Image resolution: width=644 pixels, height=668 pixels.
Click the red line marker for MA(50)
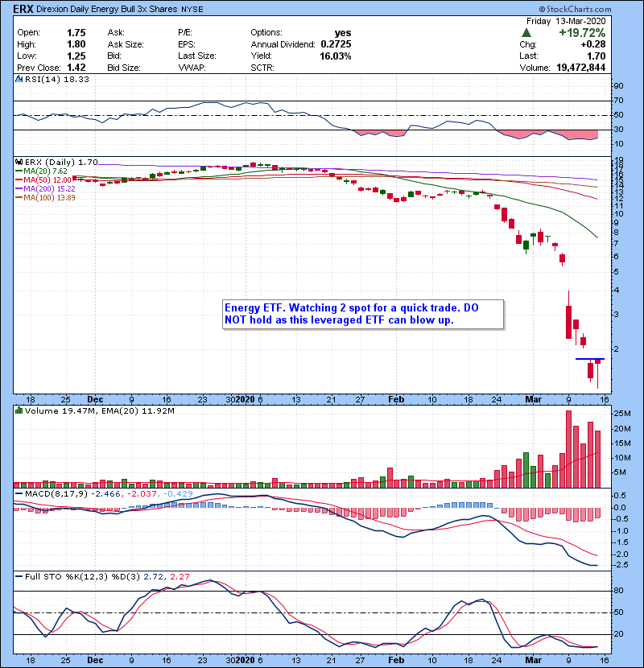click(19, 180)
